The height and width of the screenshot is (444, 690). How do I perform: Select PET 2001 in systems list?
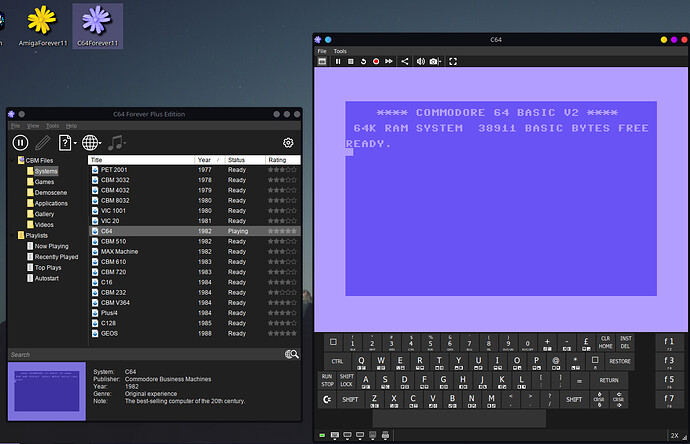(x=195, y=170)
